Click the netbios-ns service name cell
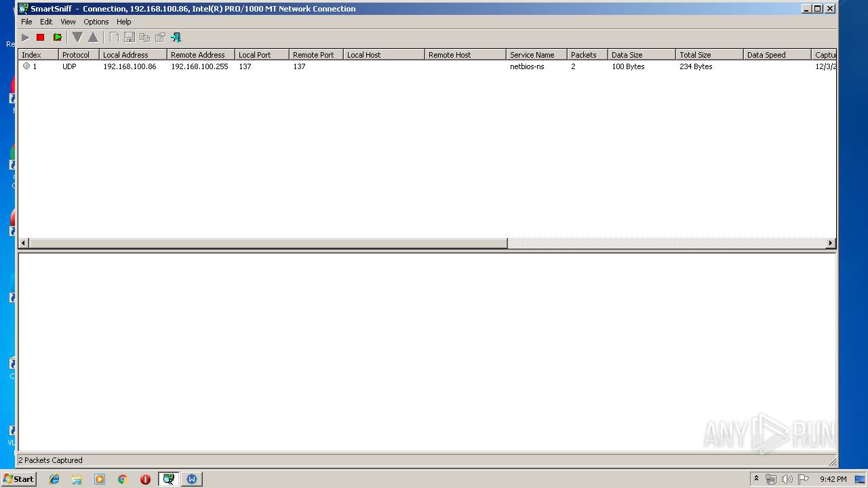Image resolution: width=868 pixels, height=488 pixels. (527, 66)
